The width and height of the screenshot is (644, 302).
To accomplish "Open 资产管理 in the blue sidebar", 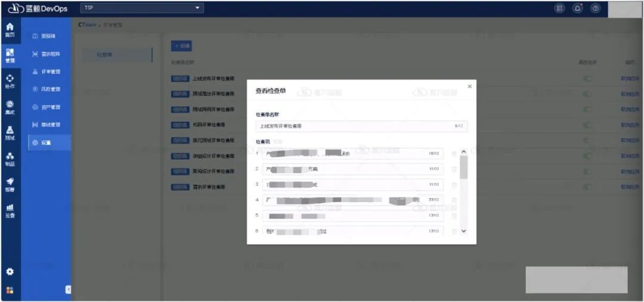I will point(47,107).
